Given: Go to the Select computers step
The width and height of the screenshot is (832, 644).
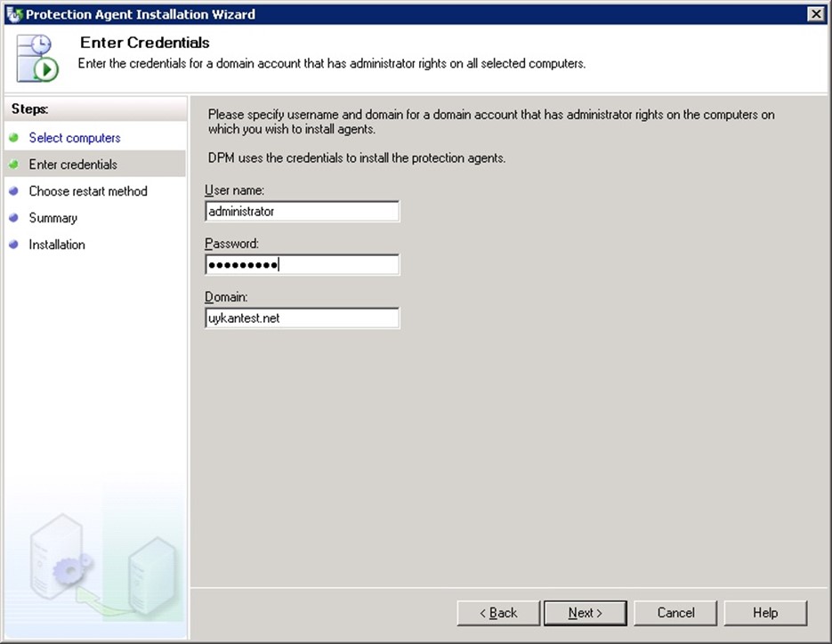Looking at the screenshot, I should pos(75,138).
